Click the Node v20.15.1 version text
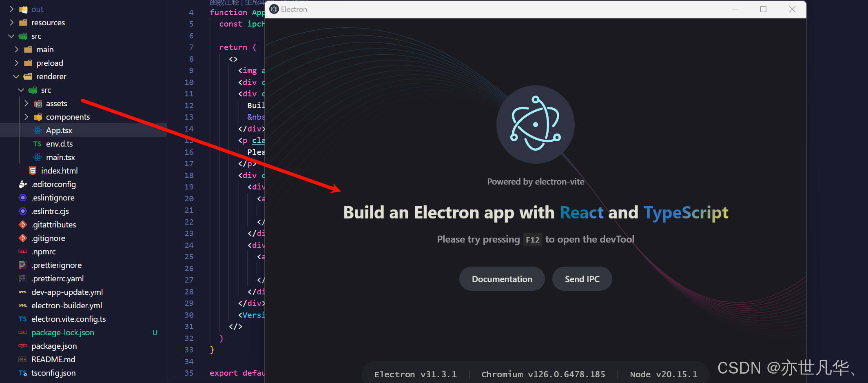The height and width of the screenshot is (383, 868). 664,374
